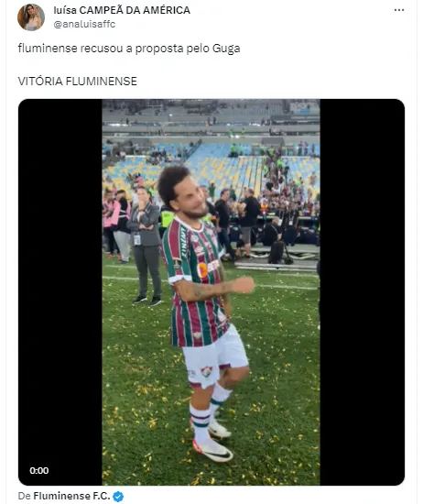Click the 0:00 video timestamp label
Viewport: 423px width, 504px height.
click(38, 471)
